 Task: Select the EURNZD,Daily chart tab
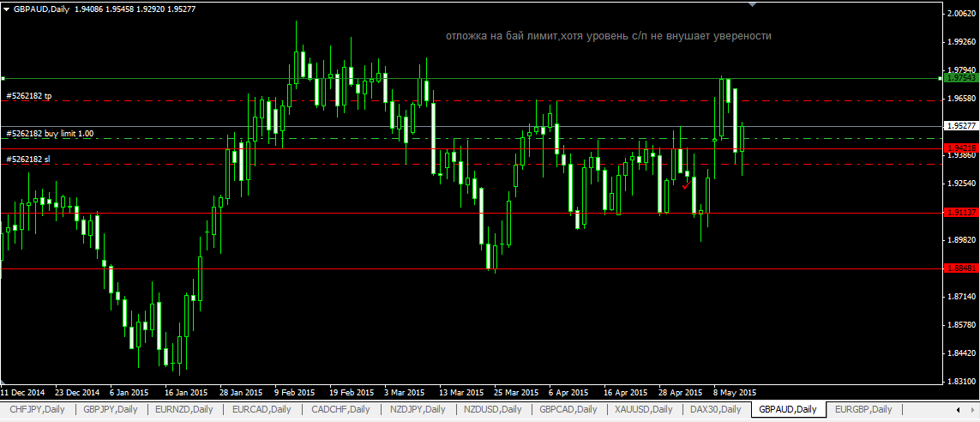(x=185, y=409)
